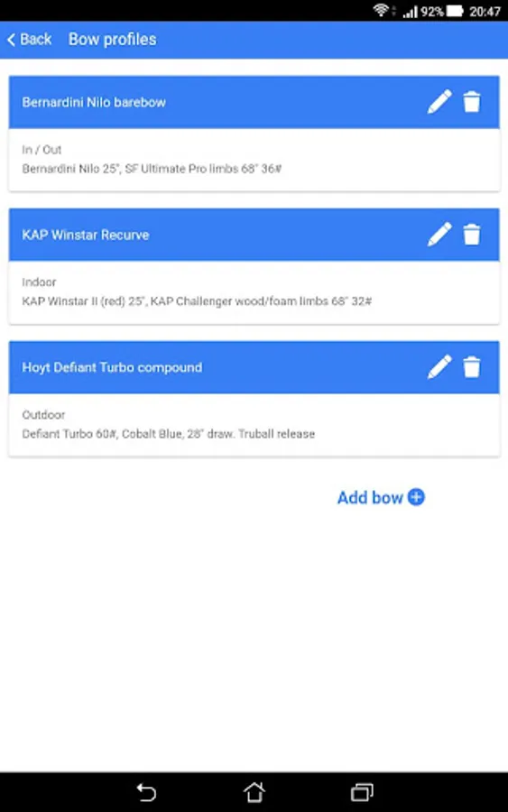Image resolution: width=508 pixels, height=812 pixels.
Task: Open the KAP Winstar II (red) description
Action: point(197,300)
